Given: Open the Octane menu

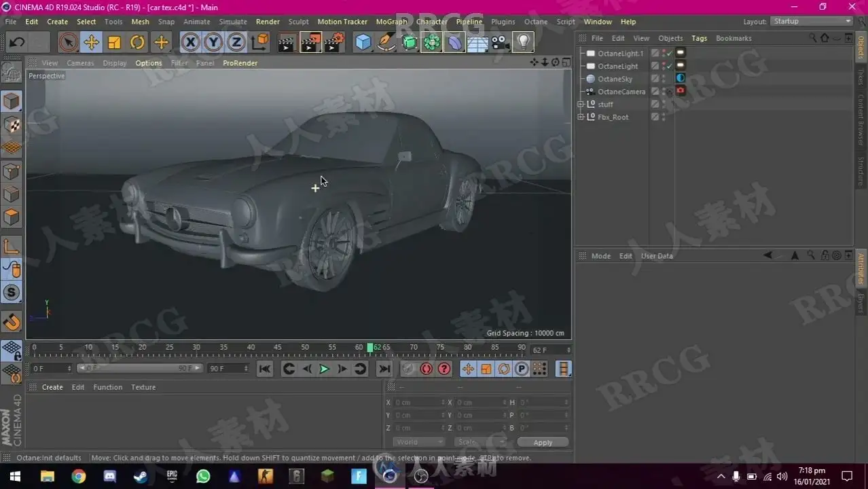Looking at the screenshot, I should coord(535,22).
